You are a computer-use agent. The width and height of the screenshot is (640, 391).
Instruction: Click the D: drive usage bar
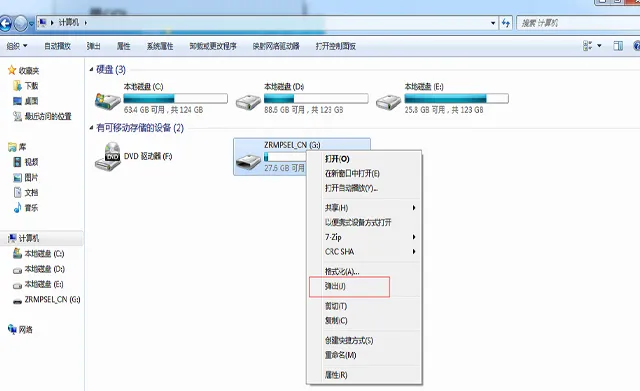coord(316,98)
